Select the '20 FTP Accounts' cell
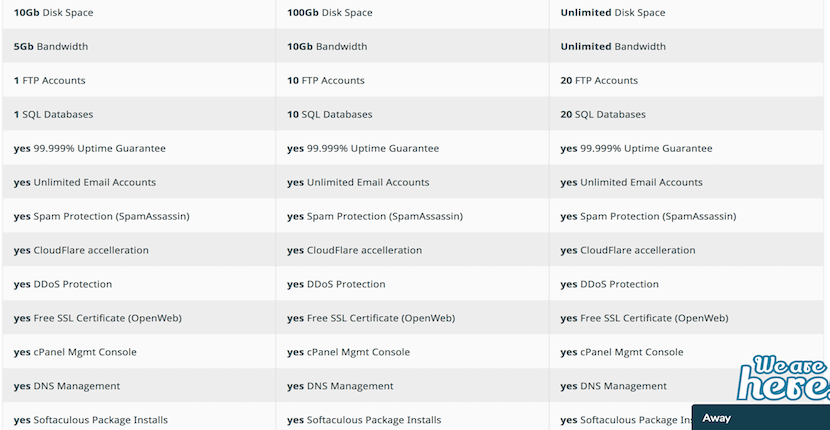Viewport: 830px width, 430px height. tap(687, 80)
